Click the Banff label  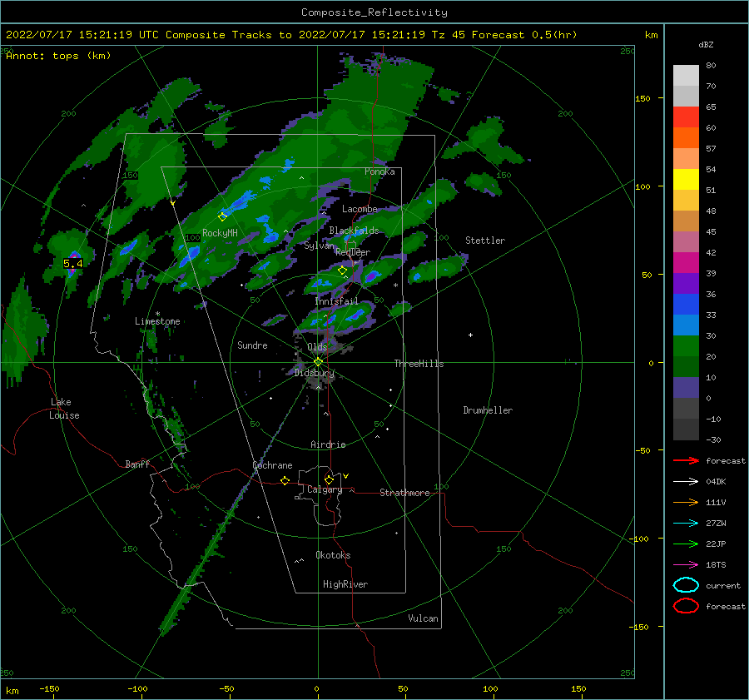pyautogui.click(x=137, y=464)
